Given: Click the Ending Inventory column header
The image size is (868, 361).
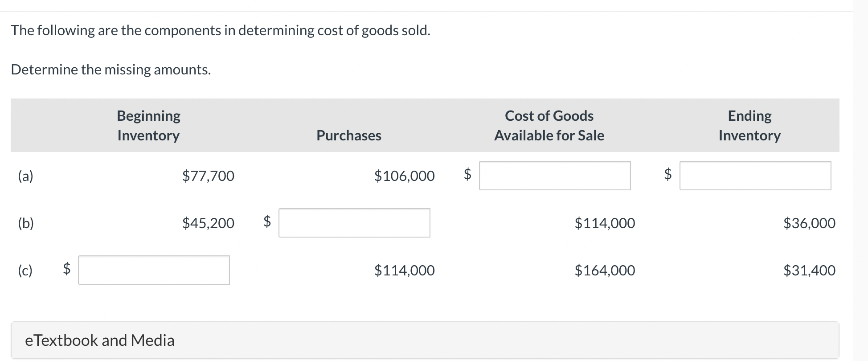Looking at the screenshot, I should (749, 125).
